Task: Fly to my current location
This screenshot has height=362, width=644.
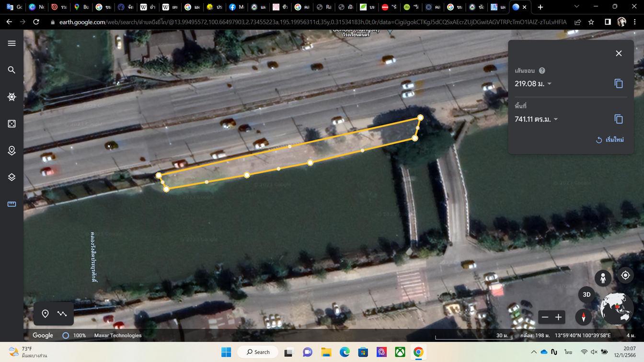Action: (x=625, y=275)
